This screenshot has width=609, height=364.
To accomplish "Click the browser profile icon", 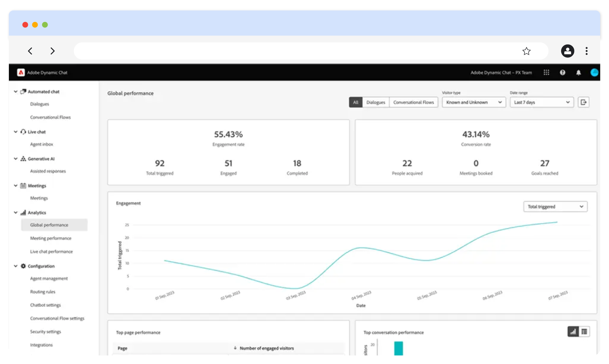I will tap(567, 51).
